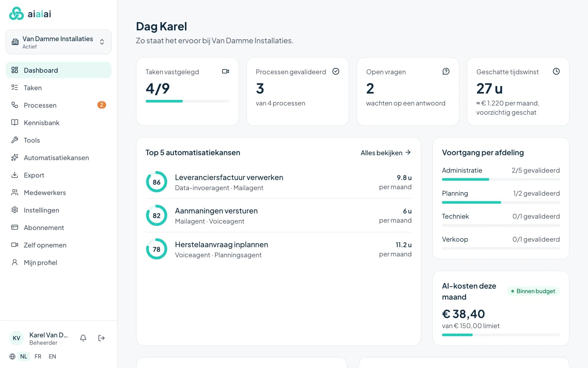The image size is (588, 368).
Task: Open the Van Damme Installaties organization switcher
Action: (x=58, y=42)
